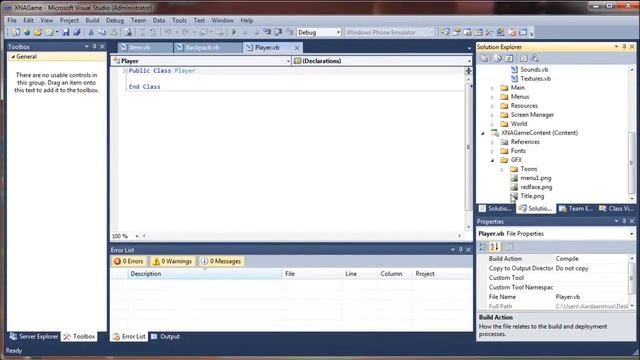Screen dimensions: 640x360
Task: Select Title.png in Solution Explorer
Action: (532, 196)
